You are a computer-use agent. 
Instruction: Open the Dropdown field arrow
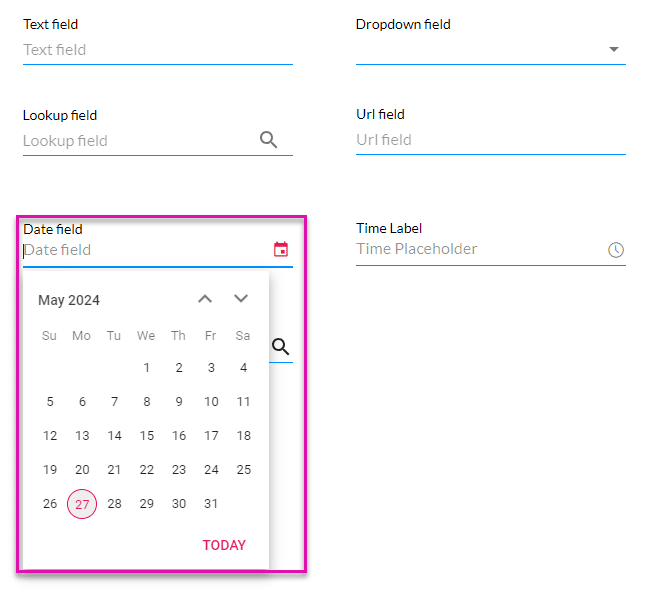pos(614,49)
